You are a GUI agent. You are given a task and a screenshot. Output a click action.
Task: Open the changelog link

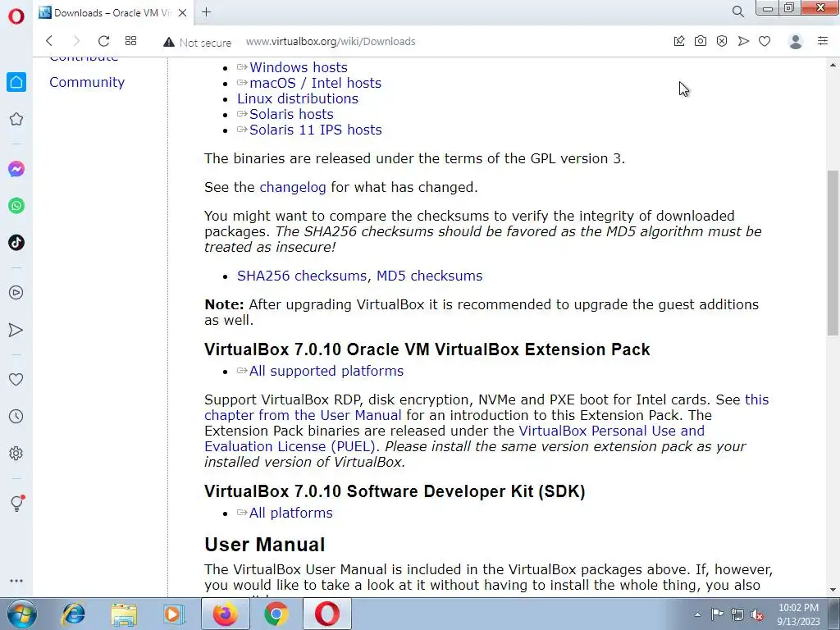tap(293, 188)
